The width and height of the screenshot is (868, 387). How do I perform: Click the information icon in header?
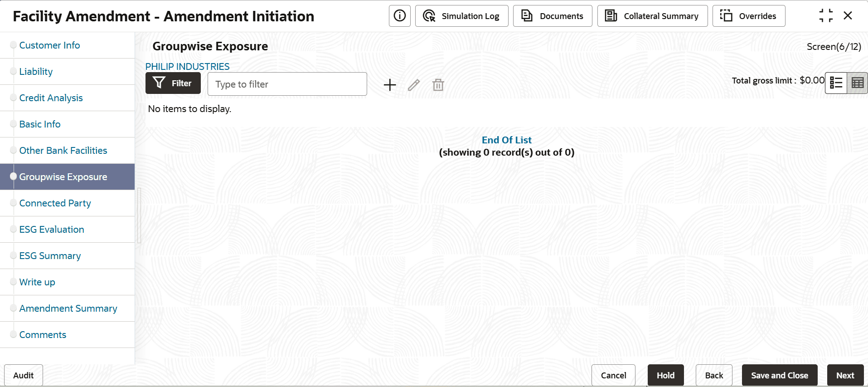399,16
